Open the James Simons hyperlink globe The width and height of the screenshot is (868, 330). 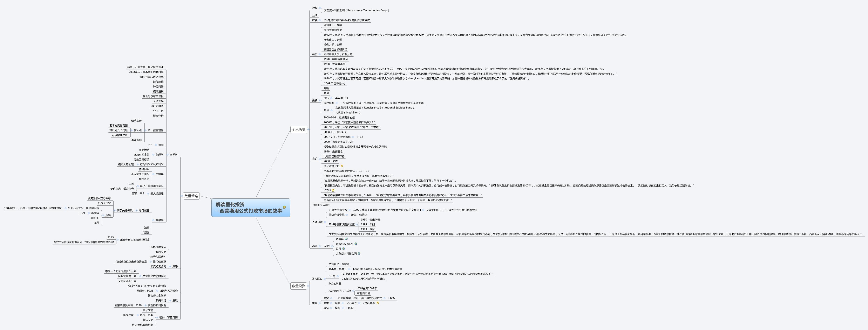tap(356, 244)
